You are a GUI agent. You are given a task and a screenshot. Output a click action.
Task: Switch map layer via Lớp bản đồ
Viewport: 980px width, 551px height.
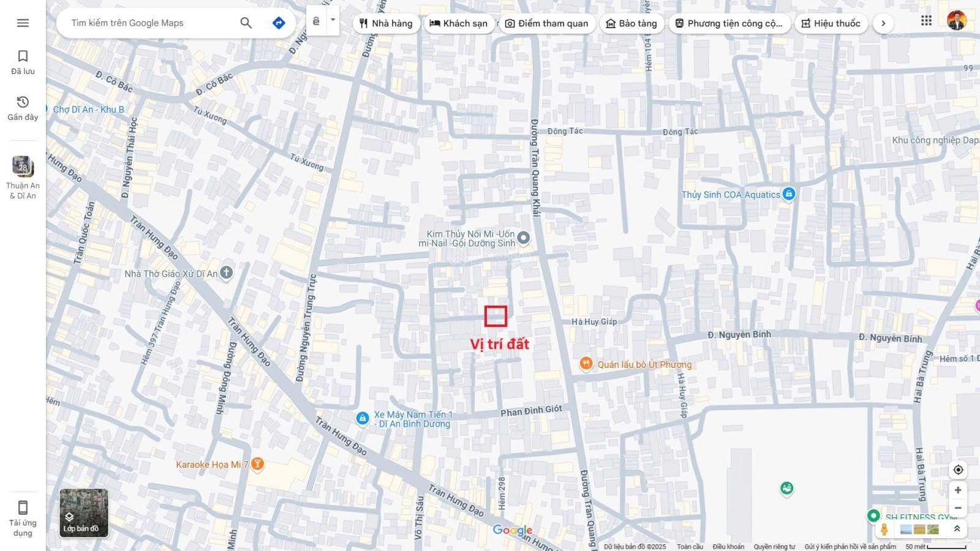point(84,513)
